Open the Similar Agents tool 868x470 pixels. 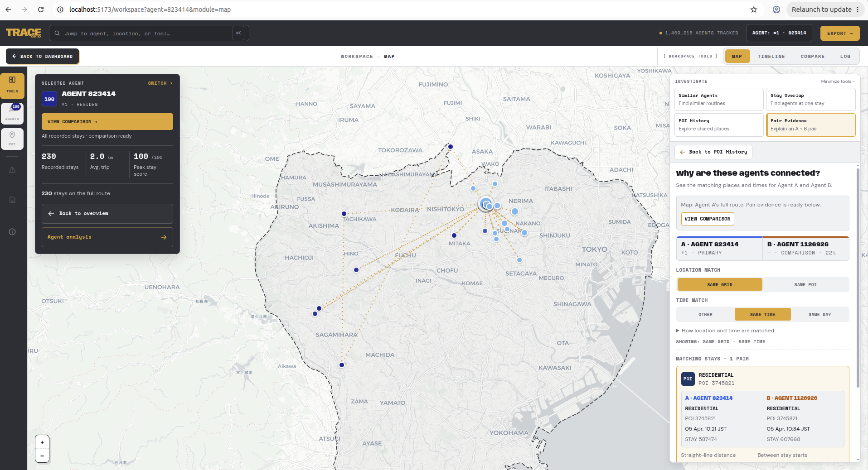point(719,99)
